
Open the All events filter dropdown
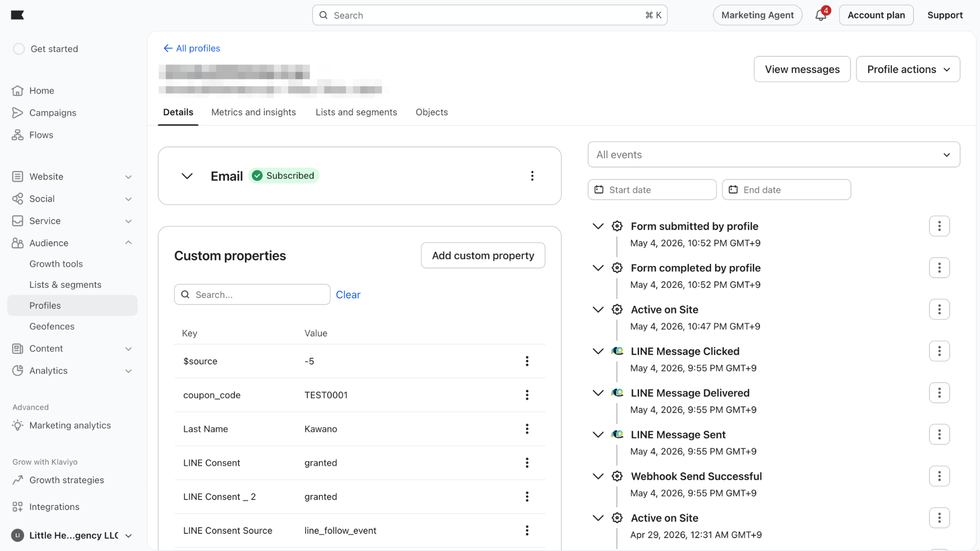[774, 155]
